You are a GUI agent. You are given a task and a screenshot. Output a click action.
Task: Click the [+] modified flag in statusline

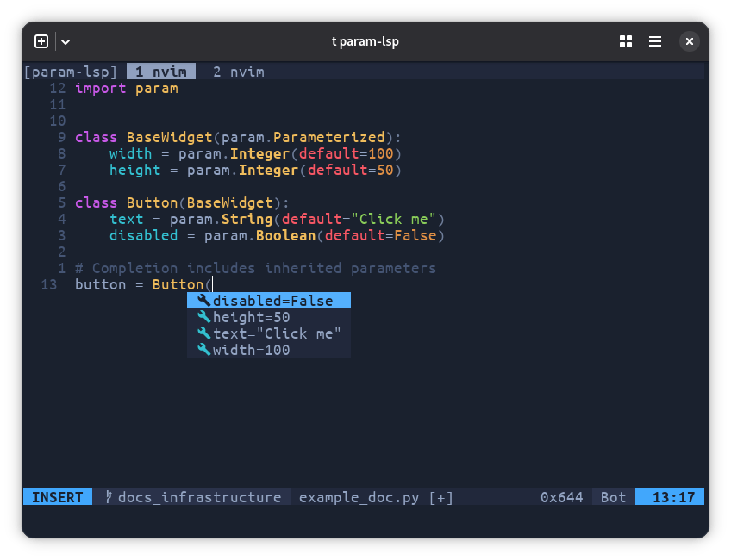pyautogui.click(x=440, y=498)
